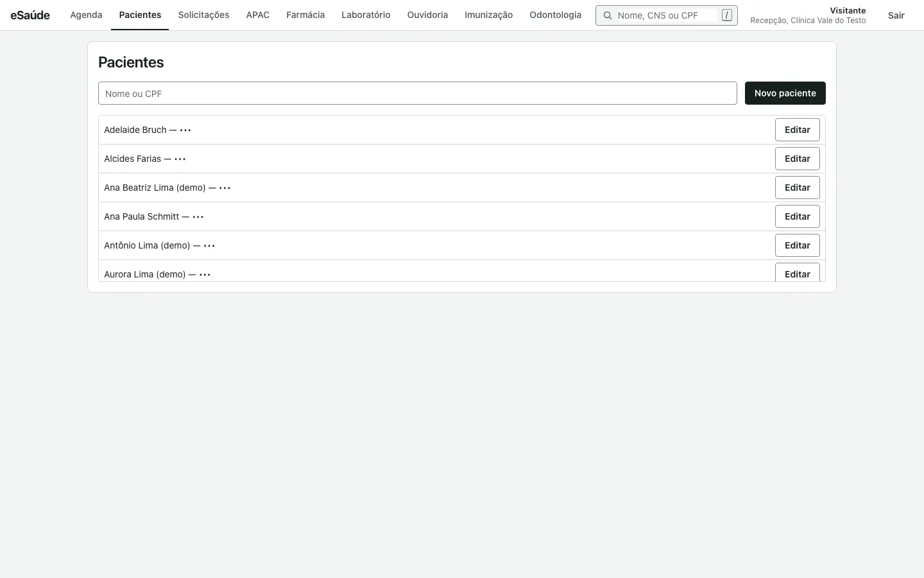
Task: Open the Laboratório section
Action: pos(366,15)
